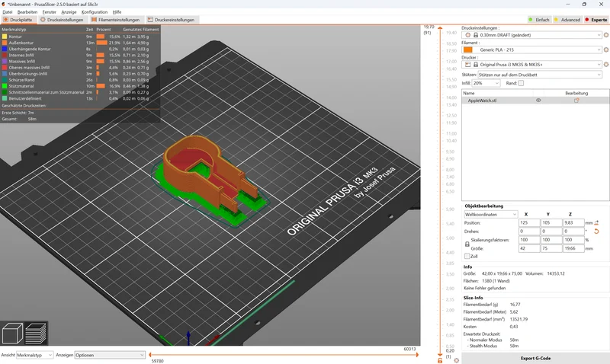The height and width of the screenshot is (364, 610).
Task: Click the gear icon below the vertical layer slider
Action: (x=457, y=360)
